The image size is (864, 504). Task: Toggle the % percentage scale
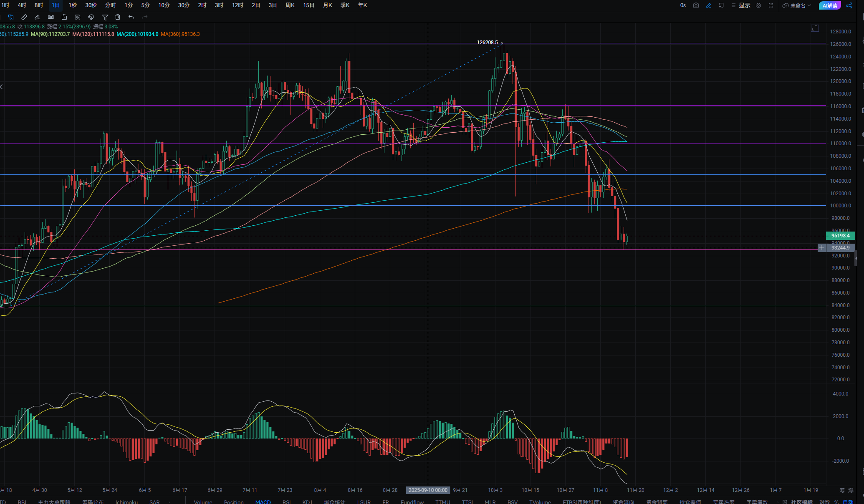(836, 502)
